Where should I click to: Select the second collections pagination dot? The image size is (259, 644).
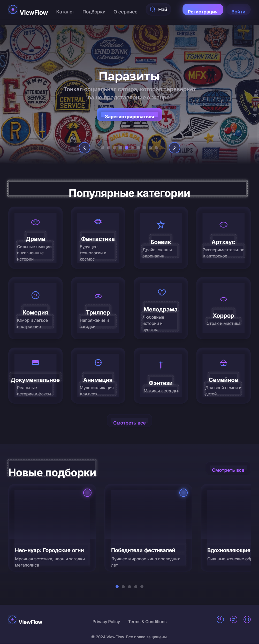[123, 586]
